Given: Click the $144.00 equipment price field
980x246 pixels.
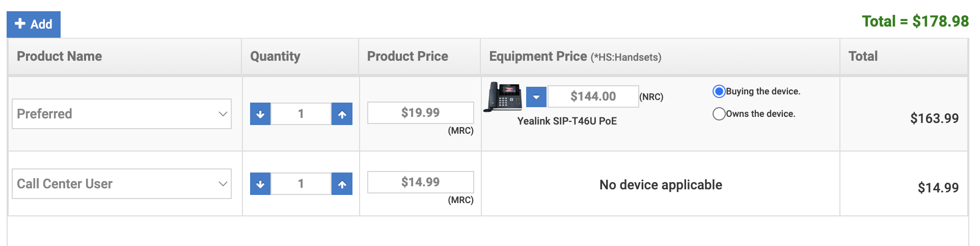Looking at the screenshot, I should 593,96.
